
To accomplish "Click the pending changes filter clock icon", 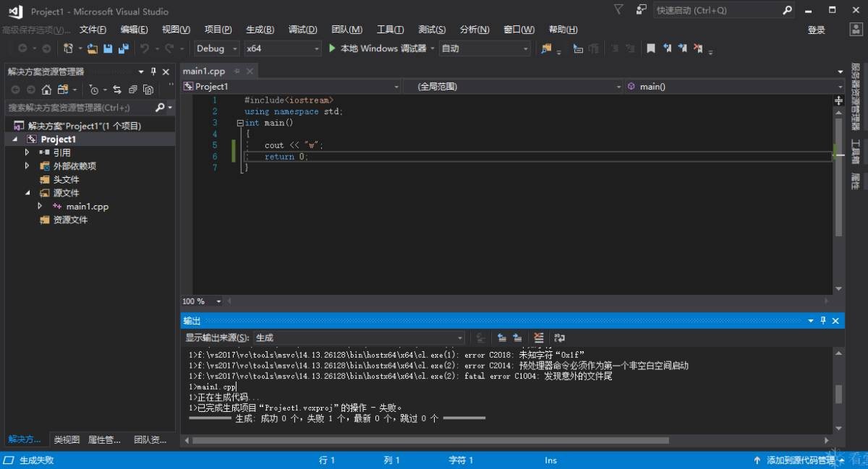I will point(93,90).
